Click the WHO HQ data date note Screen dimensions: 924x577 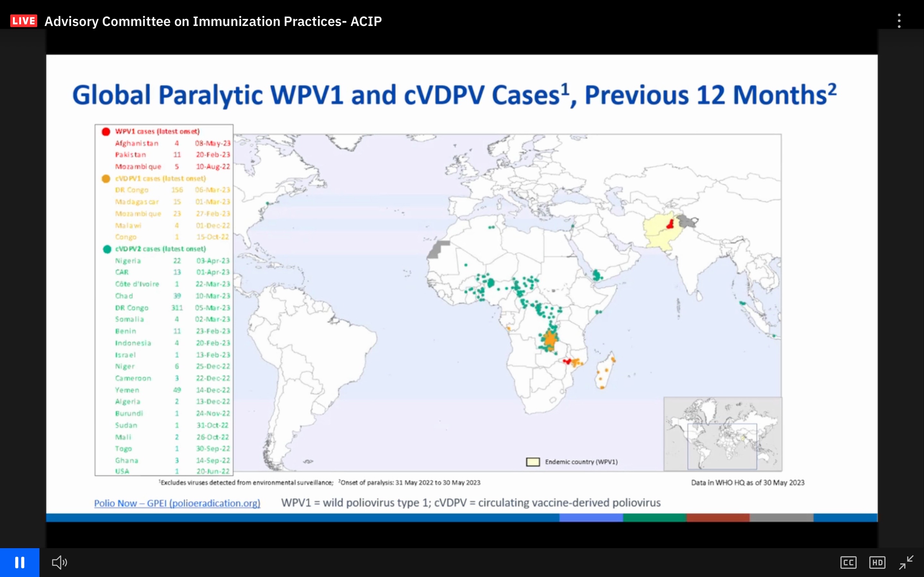point(747,482)
